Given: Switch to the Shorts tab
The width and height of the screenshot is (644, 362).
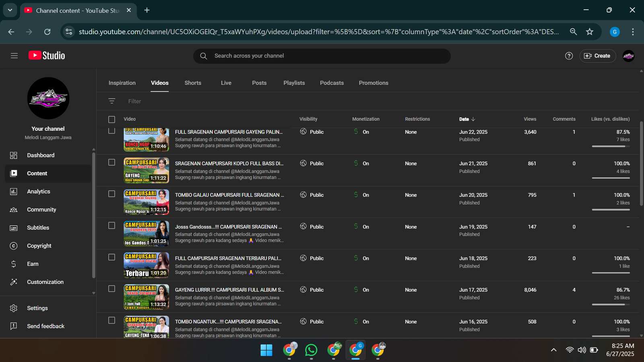Looking at the screenshot, I should click(x=193, y=83).
